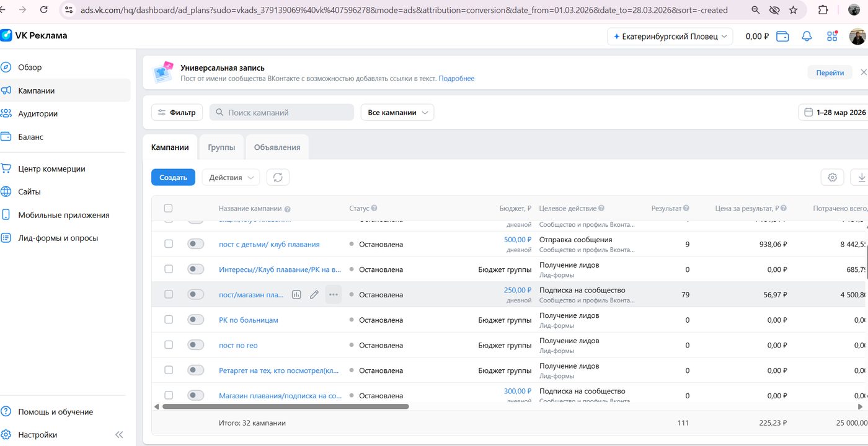The image size is (868, 446).
Task: Show help for Название кампании column
Action: (x=288, y=209)
